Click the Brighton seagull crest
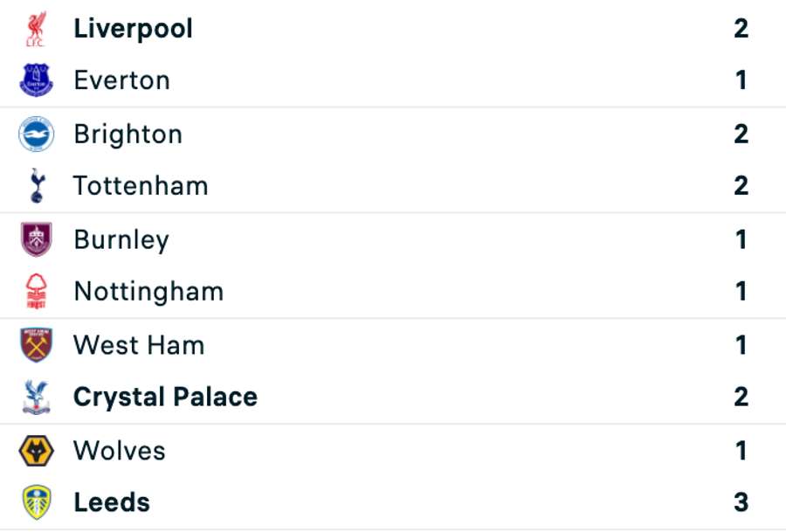Image resolution: width=786 pixels, height=532 pixels. point(34,134)
